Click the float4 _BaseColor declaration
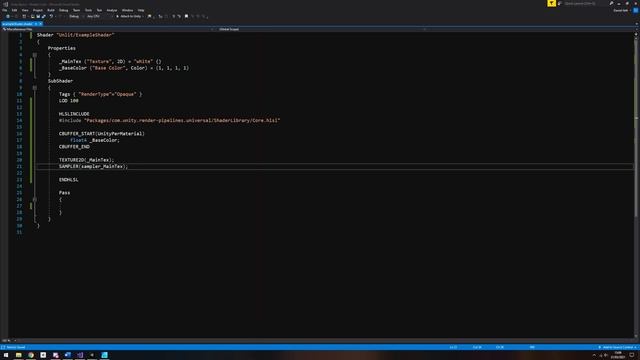Image resolution: width=640 pixels, height=360 pixels. [95, 140]
